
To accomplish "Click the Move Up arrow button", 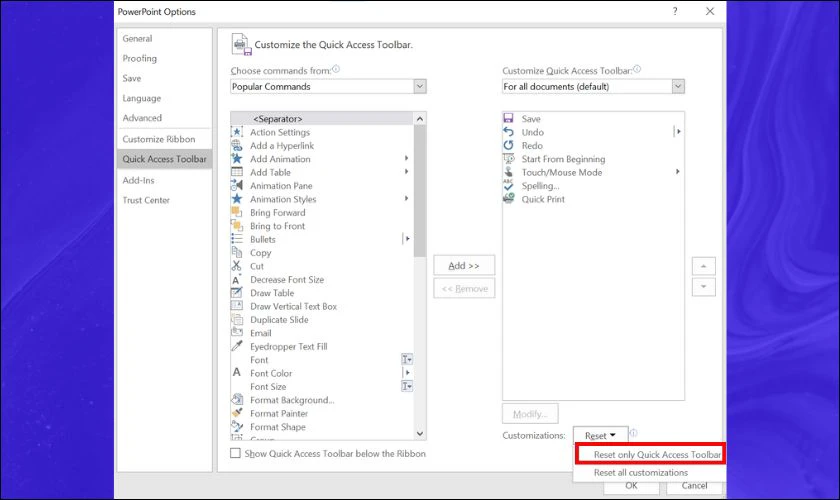I will [704, 266].
